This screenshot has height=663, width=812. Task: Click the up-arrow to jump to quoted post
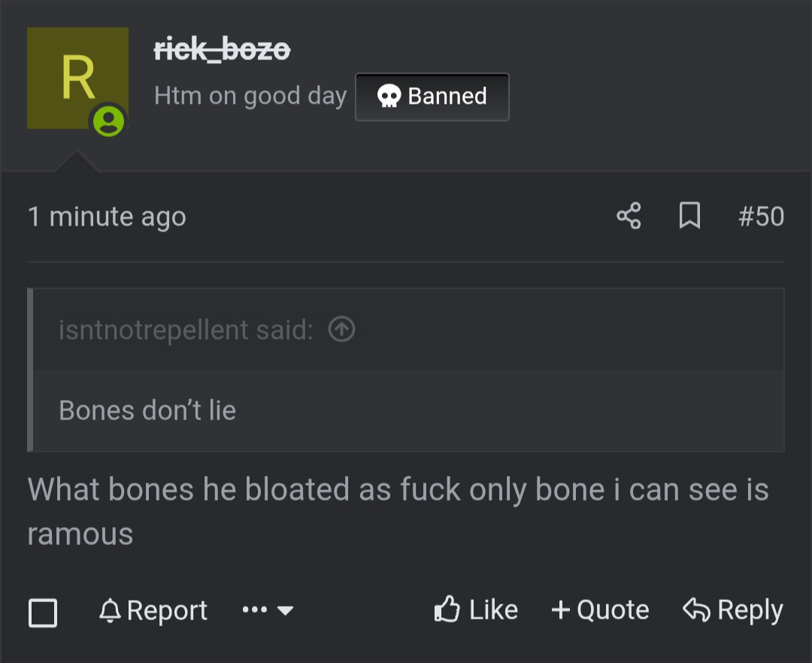pos(341,329)
